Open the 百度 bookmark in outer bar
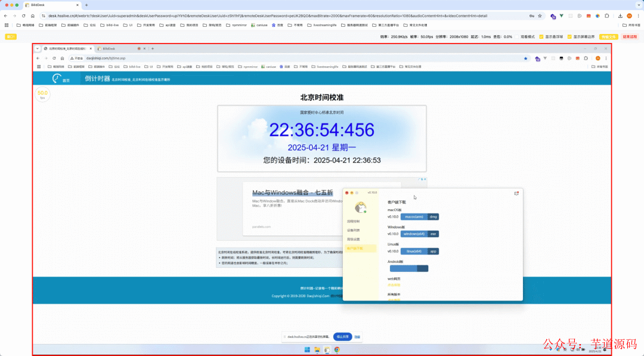This screenshot has width=644, height=356. coord(277,25)
